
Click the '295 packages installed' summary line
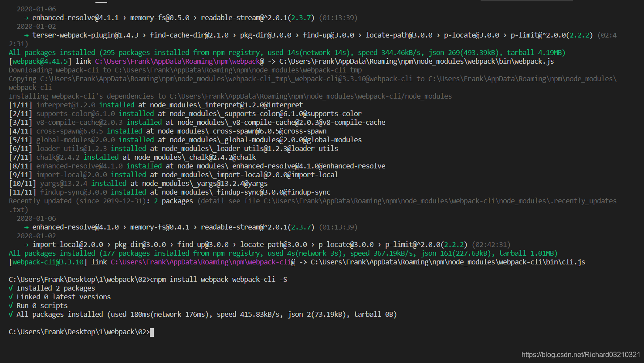(287, 52)
